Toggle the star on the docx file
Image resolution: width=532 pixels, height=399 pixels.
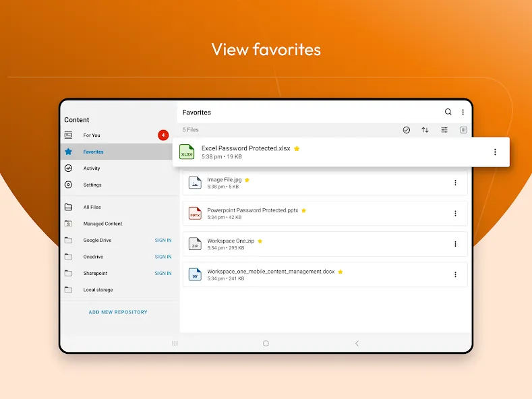341,272
